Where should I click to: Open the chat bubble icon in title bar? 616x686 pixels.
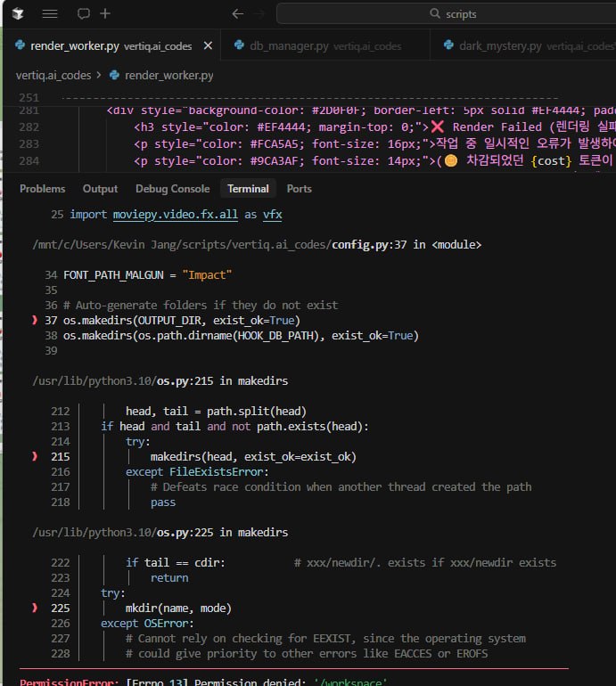tap(84, 13)
